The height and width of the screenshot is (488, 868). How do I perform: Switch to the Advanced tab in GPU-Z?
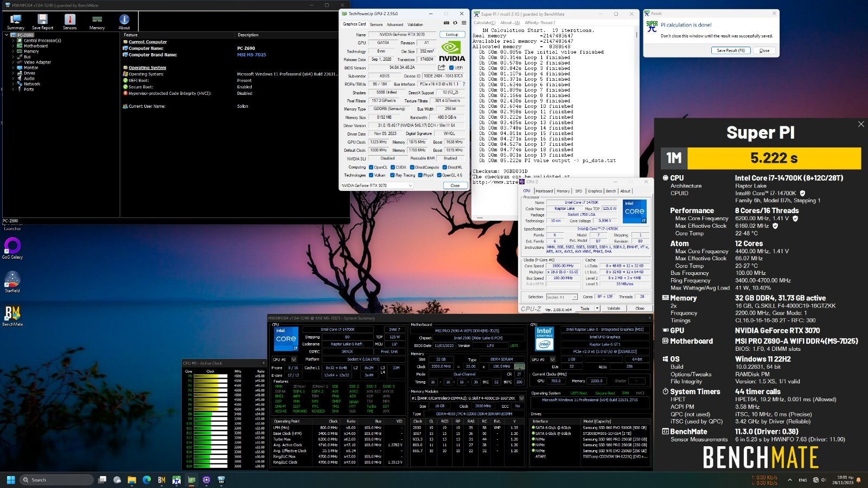coord(395,24)
